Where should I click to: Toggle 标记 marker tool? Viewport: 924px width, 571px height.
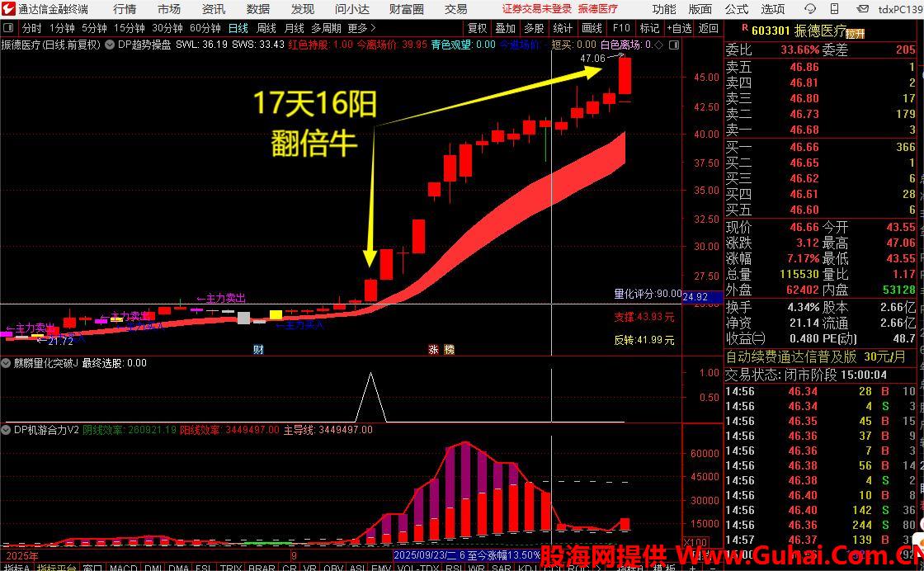649,28
